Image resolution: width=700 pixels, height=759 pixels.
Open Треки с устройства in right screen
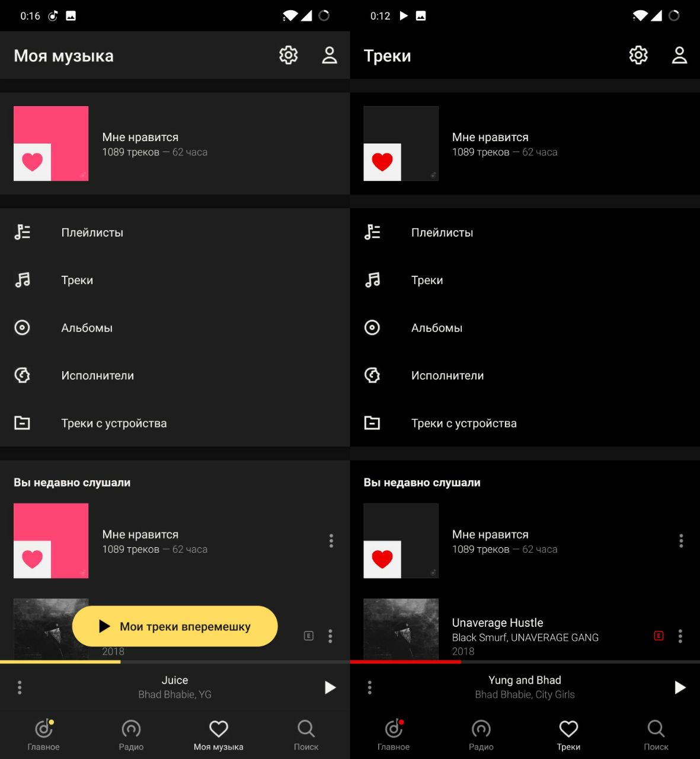(x=525, y=423)
